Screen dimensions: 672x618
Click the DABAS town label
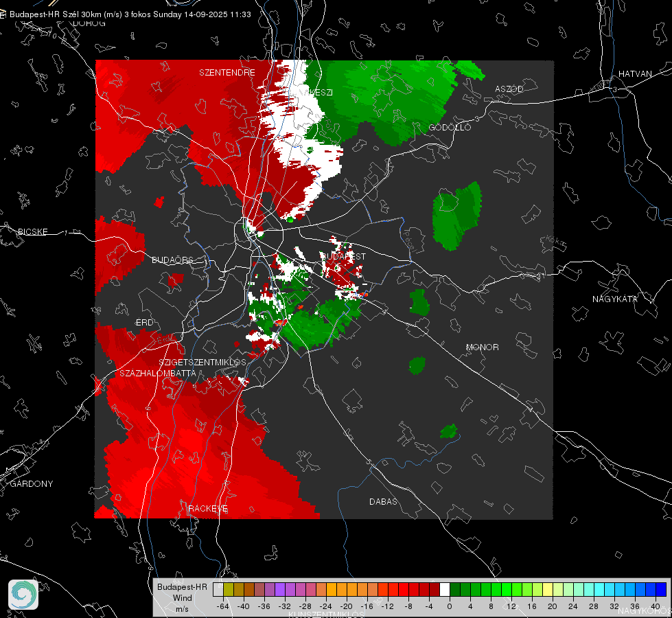coord(383,501)
